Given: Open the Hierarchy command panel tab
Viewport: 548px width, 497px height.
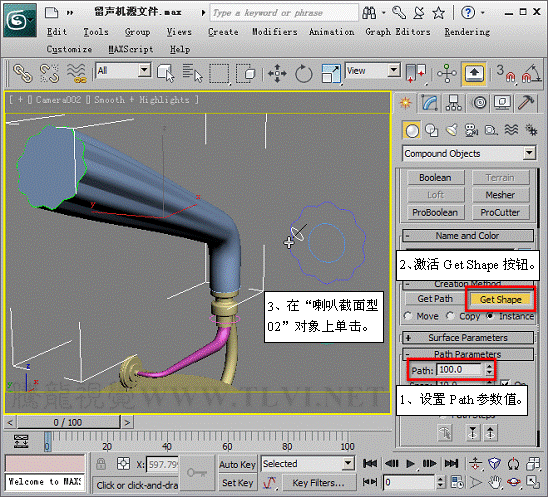Looking at the screenshot, I should coord(454,103).
